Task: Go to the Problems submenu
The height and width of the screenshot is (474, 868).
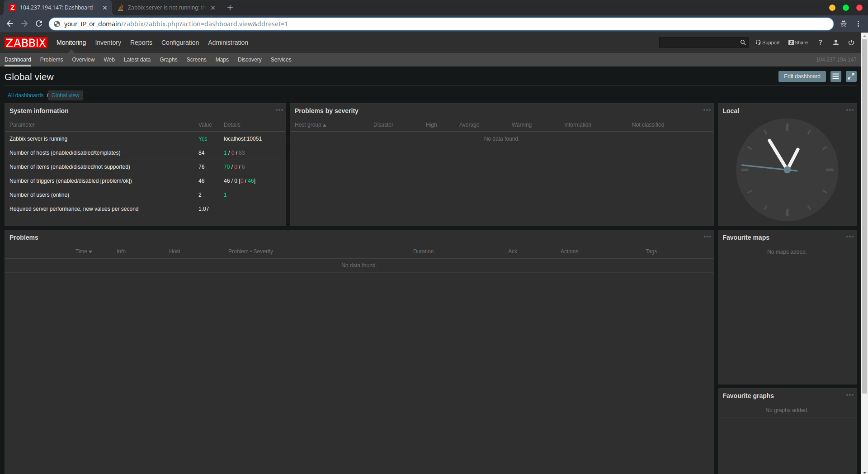Action: 52,60
